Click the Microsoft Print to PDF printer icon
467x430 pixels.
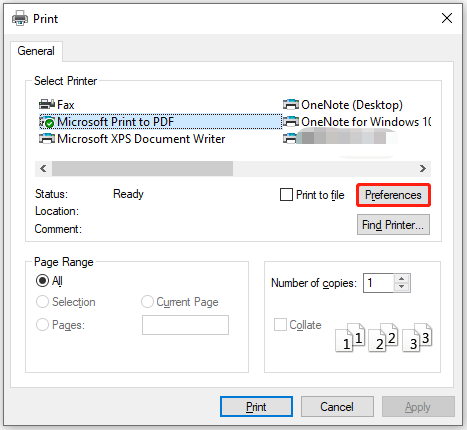pyautogui.click(x=47, y=122)
